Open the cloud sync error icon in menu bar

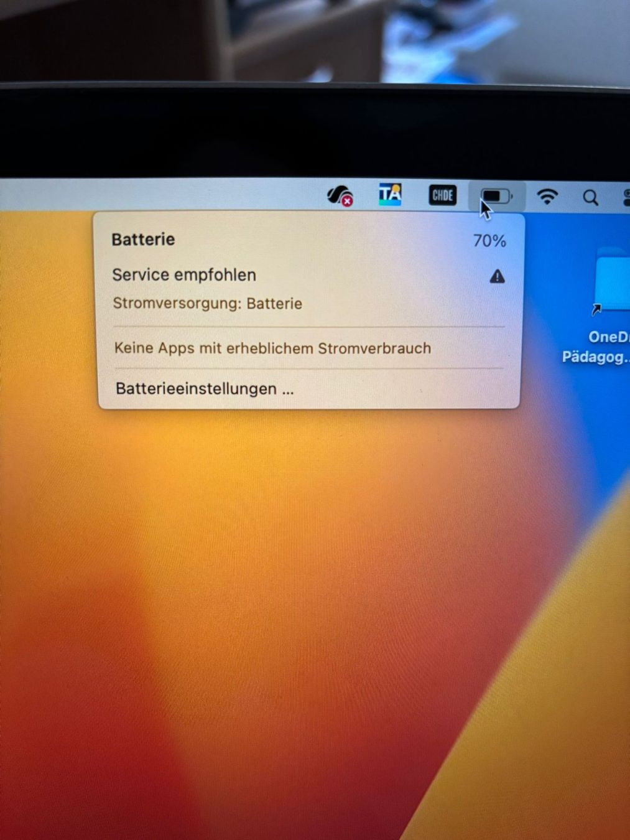[x=340, y=196]
